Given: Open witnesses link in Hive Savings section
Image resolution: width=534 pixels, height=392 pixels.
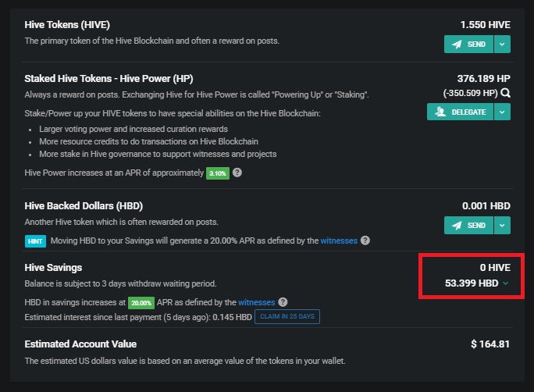Looking at the screenshot, I should click(256, 302).
